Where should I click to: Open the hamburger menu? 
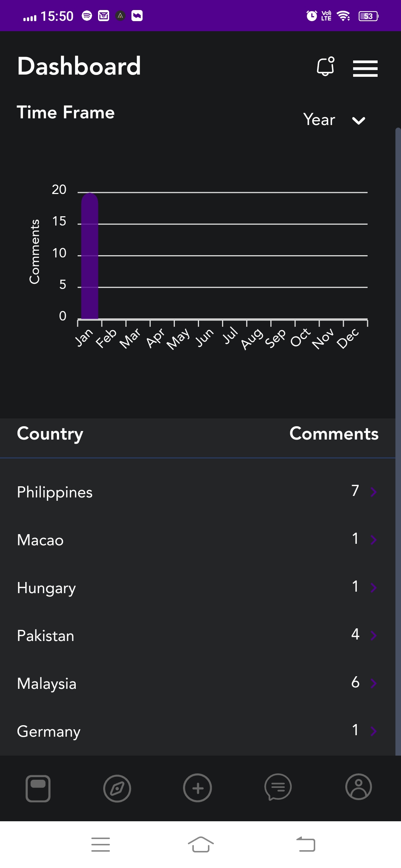pyautogui.click(x=365, y=69)
